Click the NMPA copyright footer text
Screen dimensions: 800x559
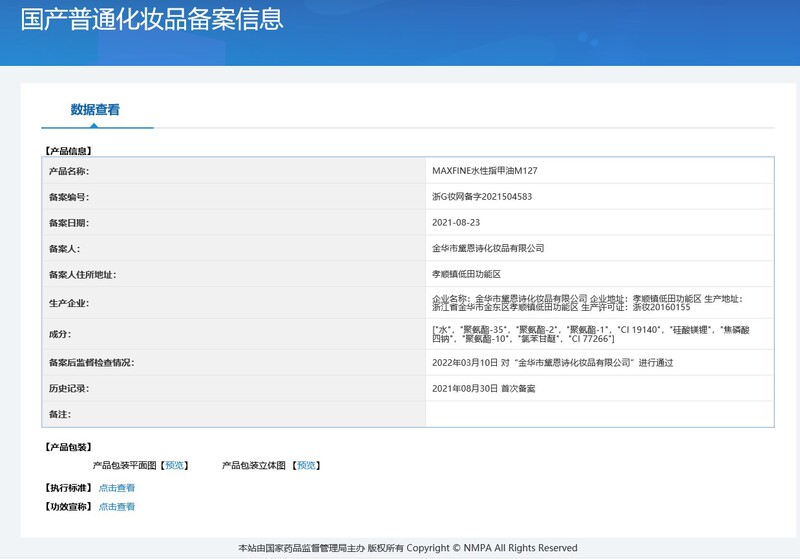pyautogui.click(x=408, y=548)
